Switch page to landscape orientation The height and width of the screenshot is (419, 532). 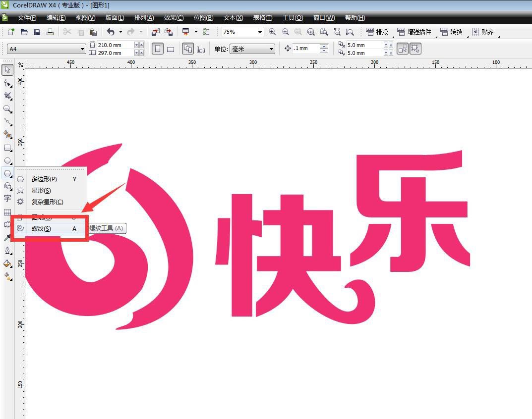171,49
